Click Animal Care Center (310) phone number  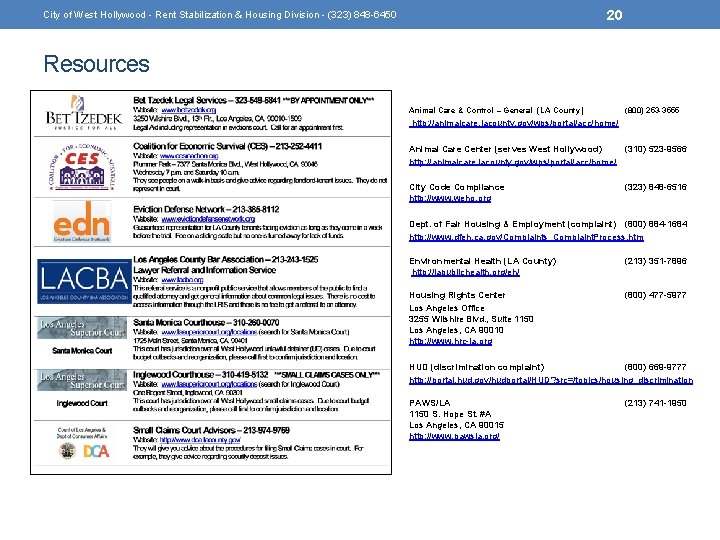655,149
